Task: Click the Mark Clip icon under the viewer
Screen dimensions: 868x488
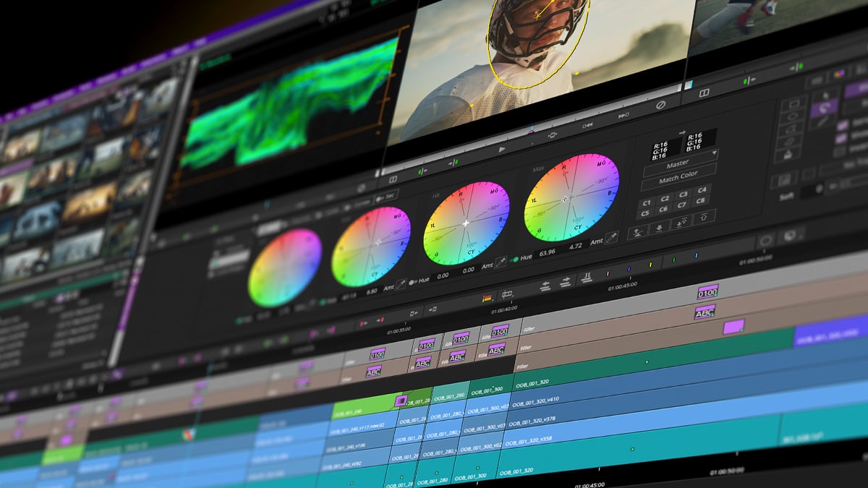Action: click(553, 135)
